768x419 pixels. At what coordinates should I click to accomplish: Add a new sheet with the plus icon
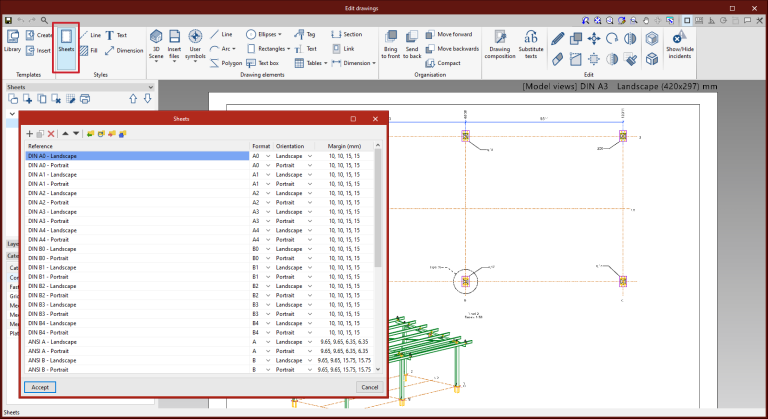30,133
